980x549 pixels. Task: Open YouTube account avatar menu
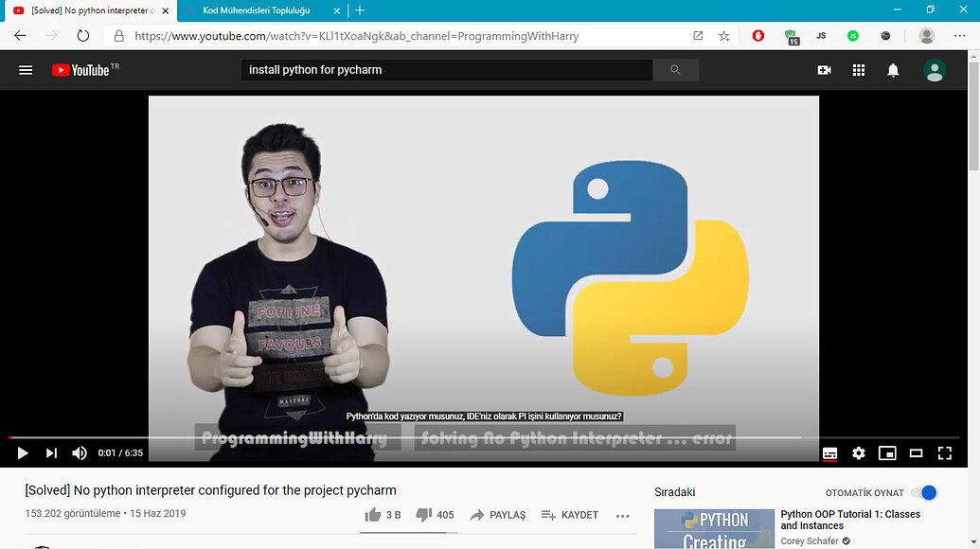tap(934, 69)
